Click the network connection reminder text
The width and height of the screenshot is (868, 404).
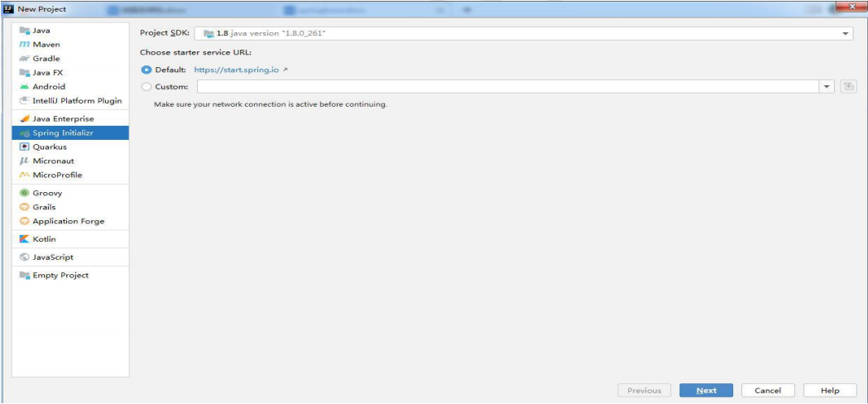[270, 103]
